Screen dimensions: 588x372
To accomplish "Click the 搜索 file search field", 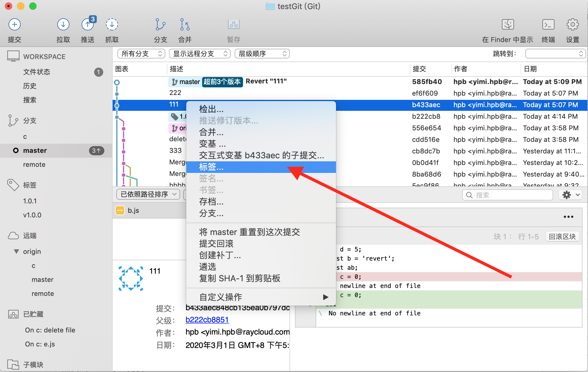I will pyautogui.click(x=507, y=195).
